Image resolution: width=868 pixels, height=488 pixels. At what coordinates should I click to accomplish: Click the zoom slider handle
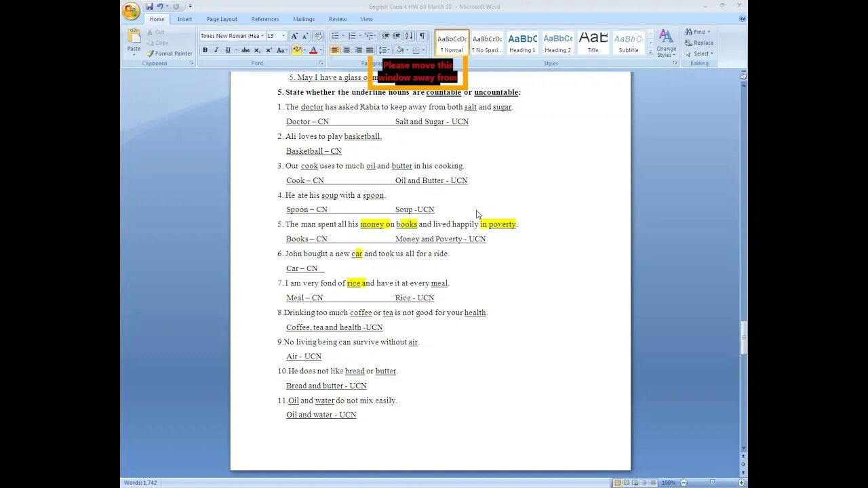click(712, 483)
